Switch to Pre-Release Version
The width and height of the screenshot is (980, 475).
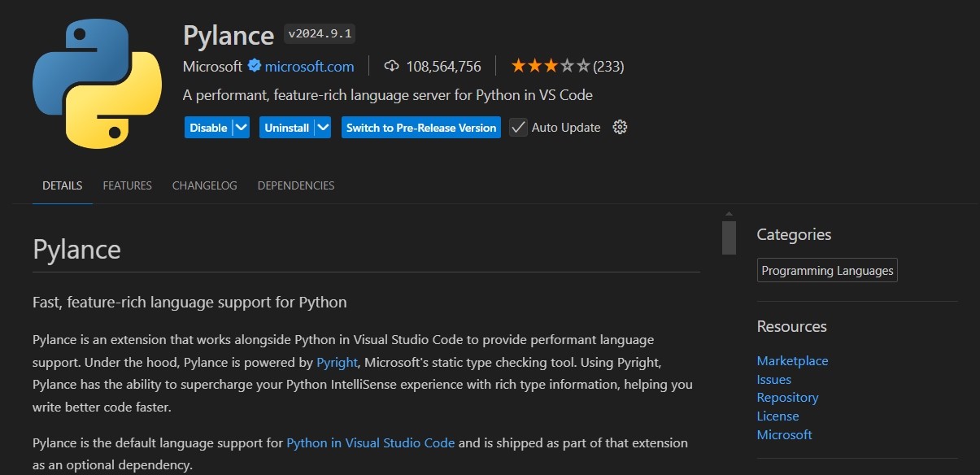[420, 127]
